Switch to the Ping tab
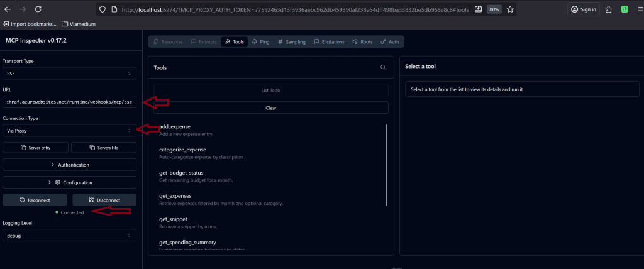 click(x=261, y=42)
